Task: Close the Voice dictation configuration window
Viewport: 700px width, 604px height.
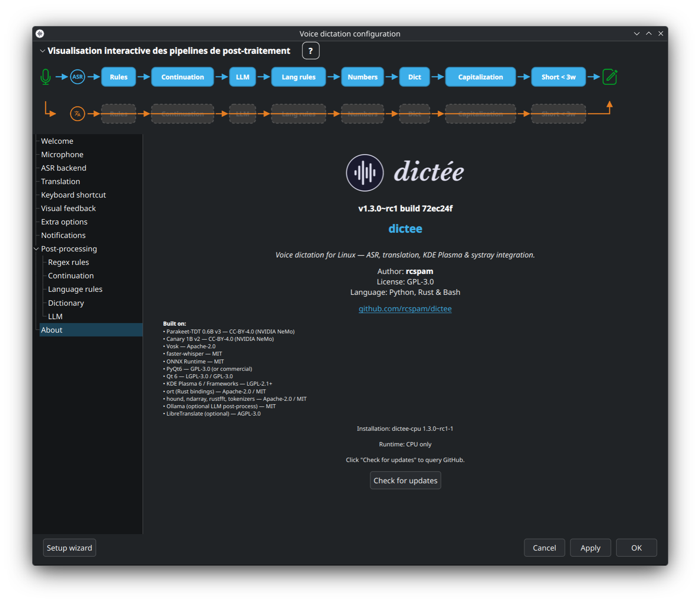Action: [661, 33]
